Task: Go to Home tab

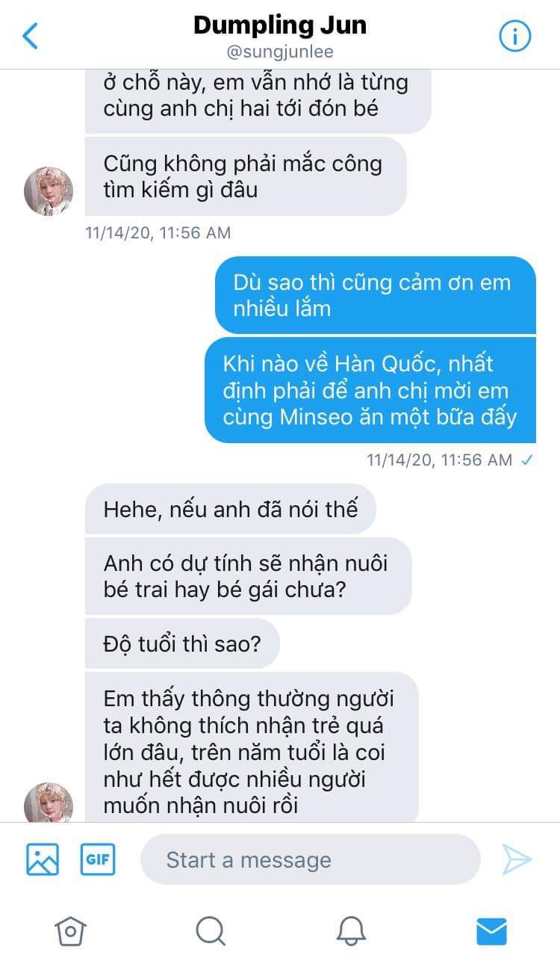Action: tap(70, 931)
